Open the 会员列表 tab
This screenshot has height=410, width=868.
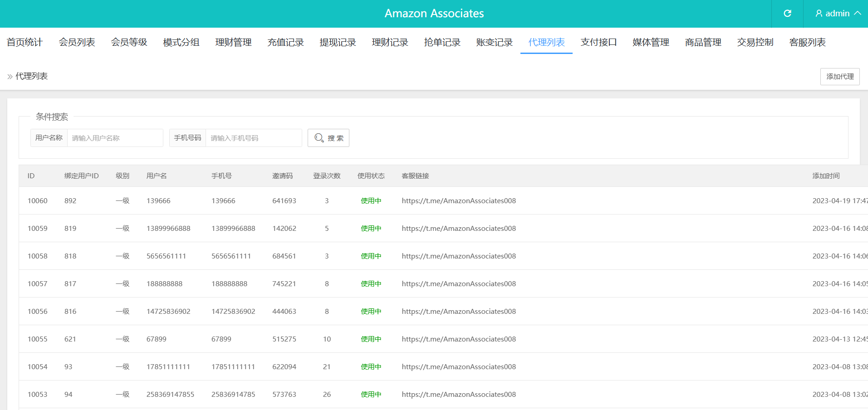point(77,42)
